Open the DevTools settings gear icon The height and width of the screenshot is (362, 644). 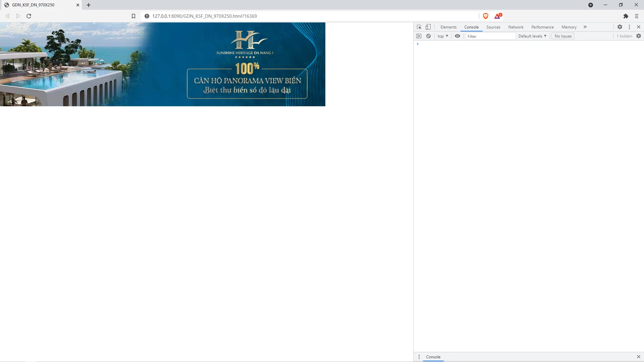[x=620, y=27]
